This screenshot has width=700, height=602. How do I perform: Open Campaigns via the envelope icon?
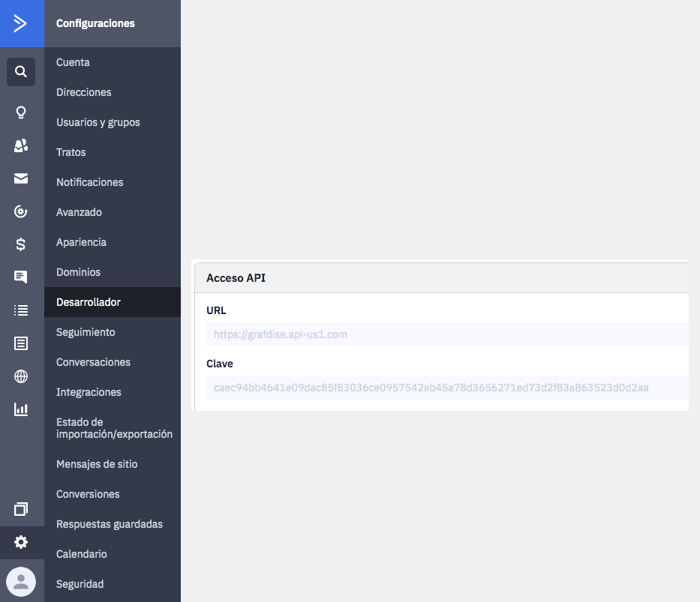point(21,178)
